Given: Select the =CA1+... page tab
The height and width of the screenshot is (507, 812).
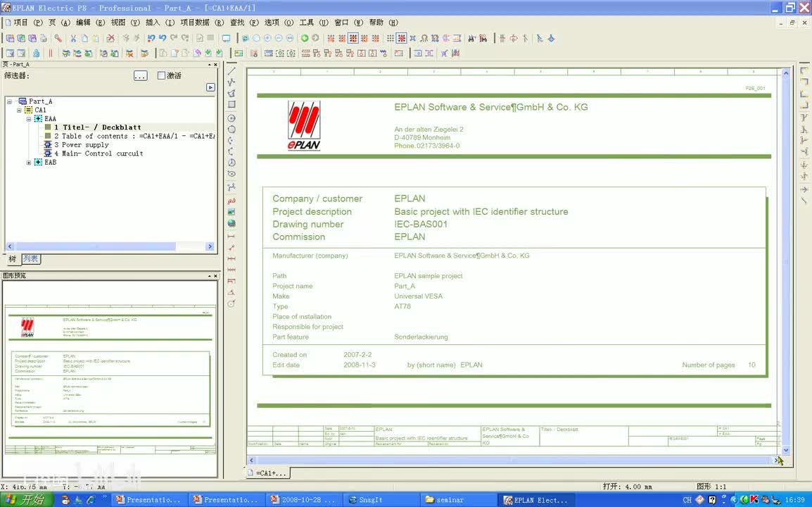Looking at the screenshot, I should 267,472.
